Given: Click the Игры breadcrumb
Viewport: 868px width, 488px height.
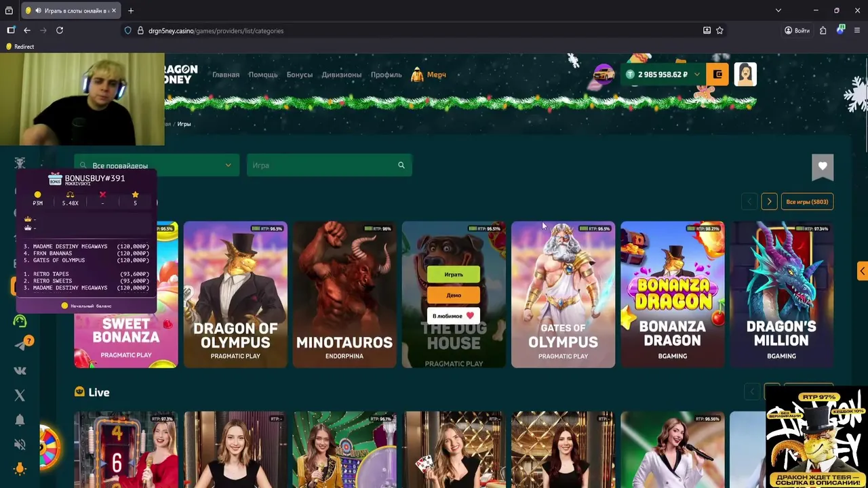Looking at the screenshot, I should (x=184, y=124).
